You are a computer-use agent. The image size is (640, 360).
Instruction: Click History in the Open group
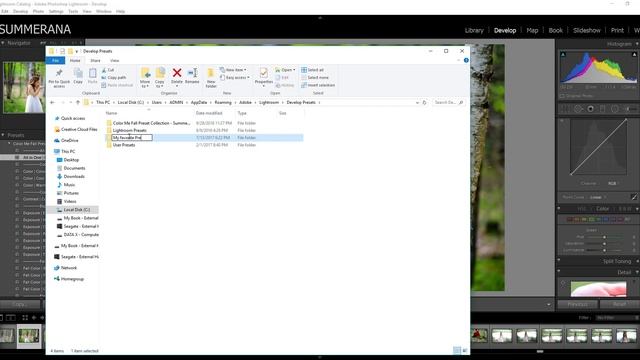(284, 85)
